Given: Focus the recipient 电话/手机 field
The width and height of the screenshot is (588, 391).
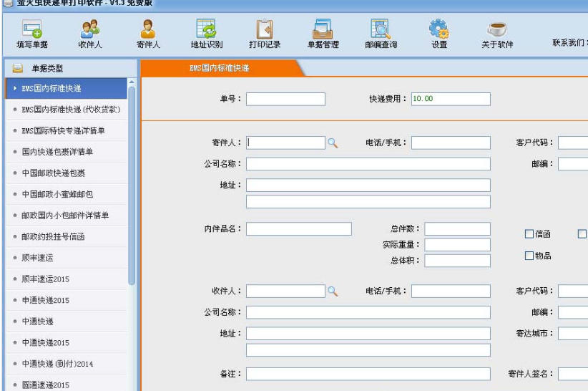Looking at the screenshot, I should (451, 291).
